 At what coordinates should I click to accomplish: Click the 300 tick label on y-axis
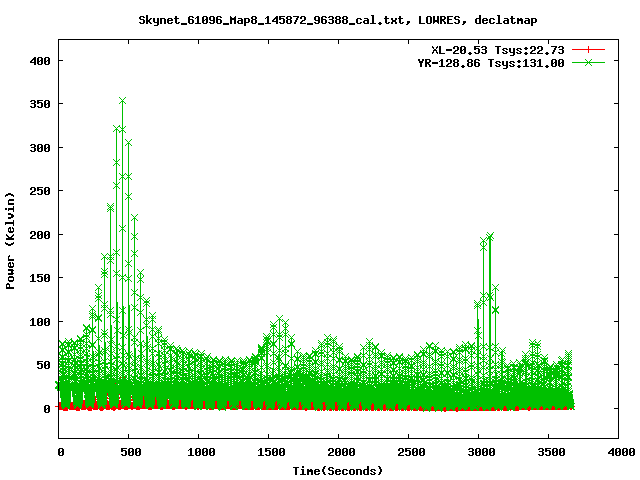click(40, 147)
